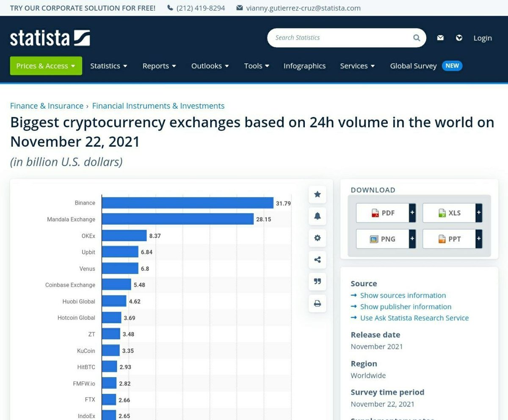Open chart settings gear icon

point(317,238)
